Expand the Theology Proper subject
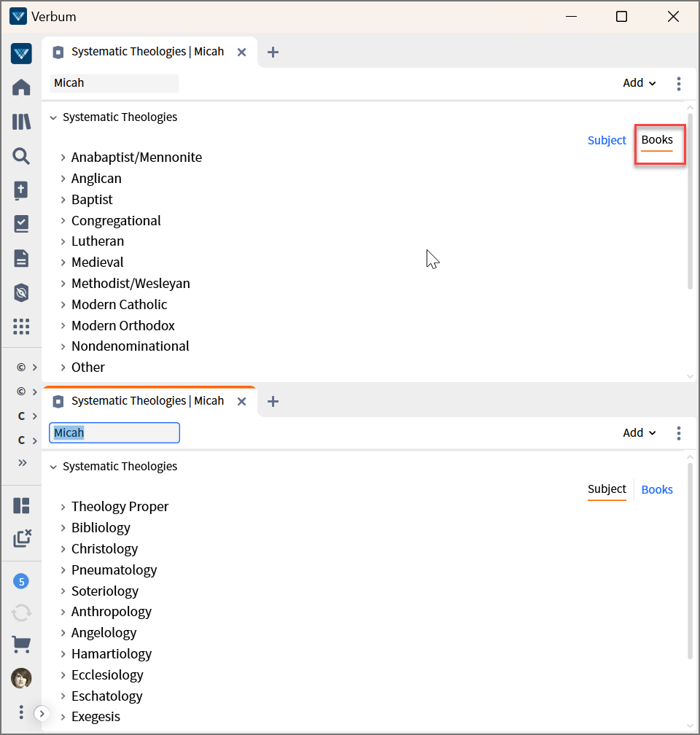This screenshot has width=700, height=735. (x=63, y=507)
